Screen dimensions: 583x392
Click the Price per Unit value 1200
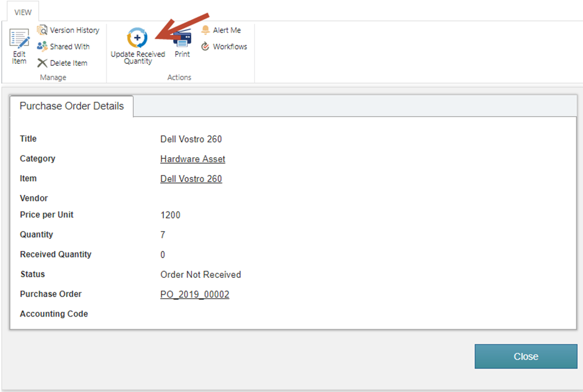[x=170, y=215]
